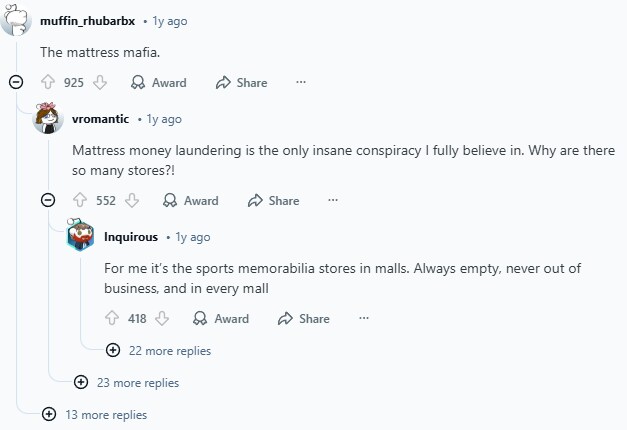Collapse muffin_rhubarbx's comment thread

pos(15,82)
